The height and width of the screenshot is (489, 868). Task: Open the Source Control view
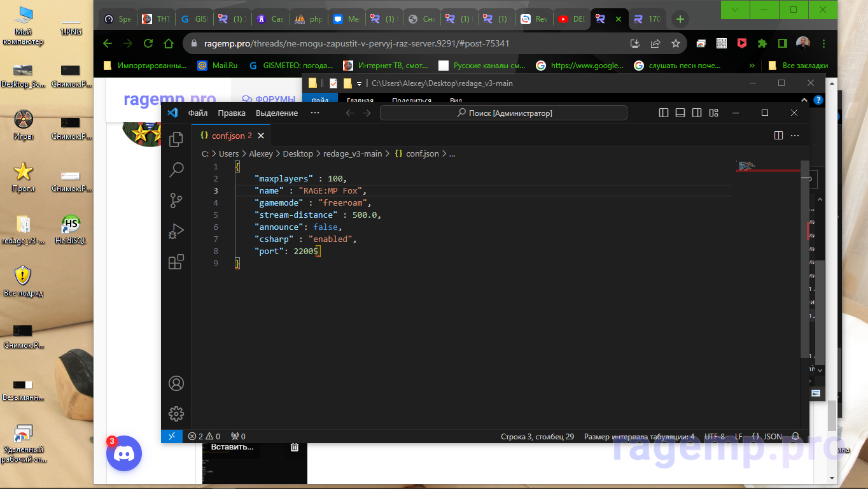click(176, 200)
